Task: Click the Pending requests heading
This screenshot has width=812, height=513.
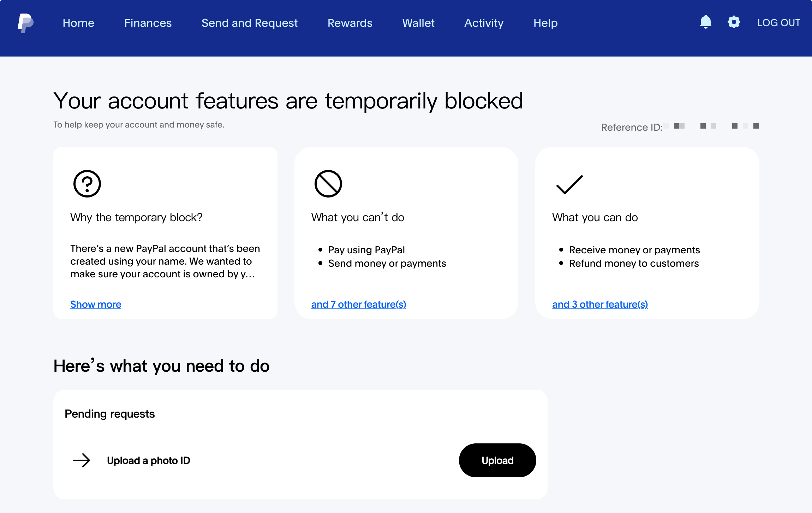Action: 110,414
